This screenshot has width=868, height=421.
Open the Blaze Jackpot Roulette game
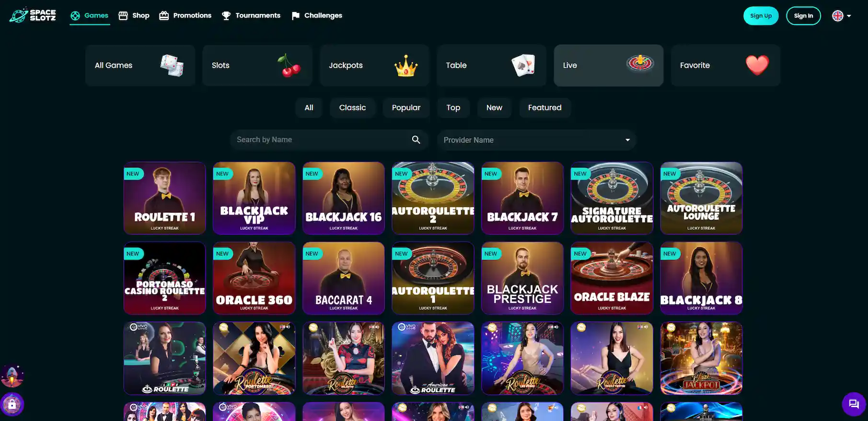(701, 358)
